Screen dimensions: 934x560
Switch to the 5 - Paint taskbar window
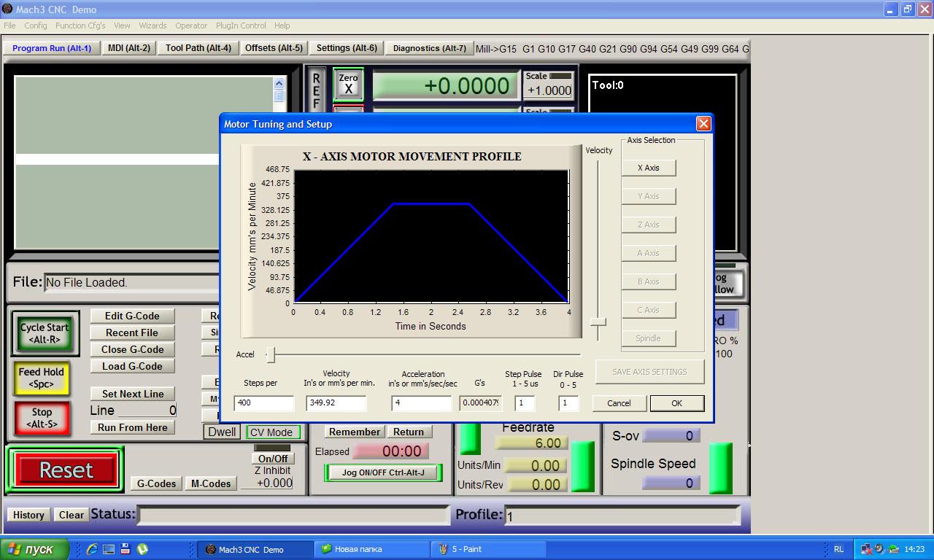[489, 549]
